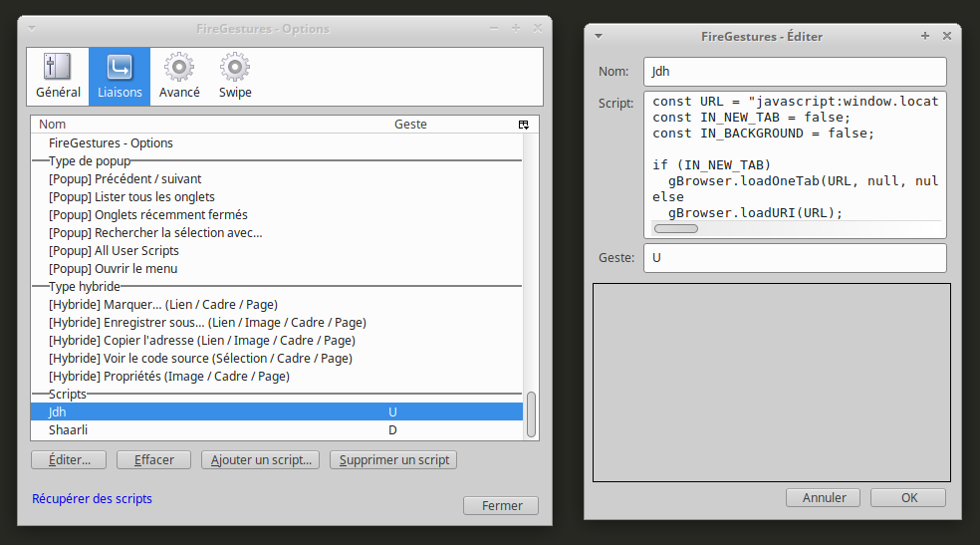Close the FireGestures - Options window
Image resolution: width=980 pixels, height=545 pixels.
pos(538,28)
